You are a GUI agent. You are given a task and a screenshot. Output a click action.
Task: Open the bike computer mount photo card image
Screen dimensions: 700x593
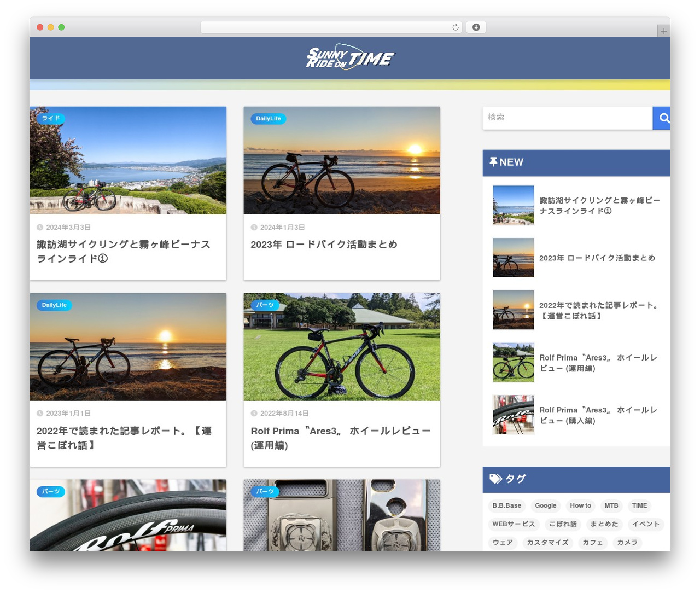[342, 515]
